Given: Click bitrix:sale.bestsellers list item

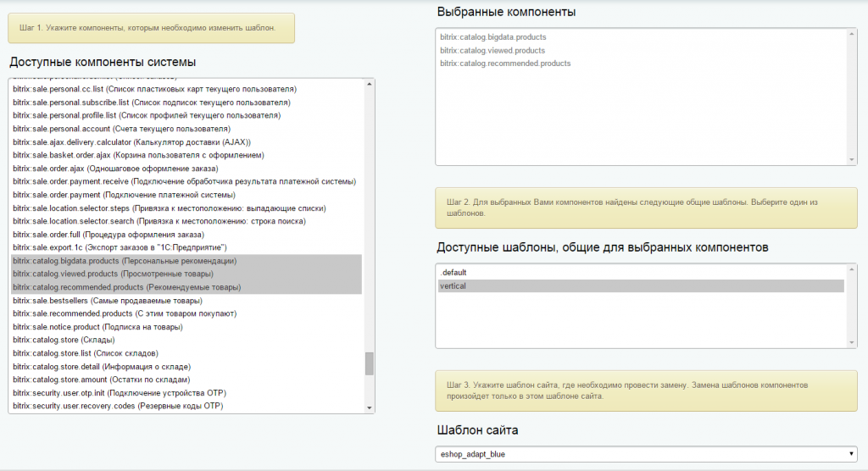Looking at the screenshot, I should pyautogui.click(x=108, y=301).
